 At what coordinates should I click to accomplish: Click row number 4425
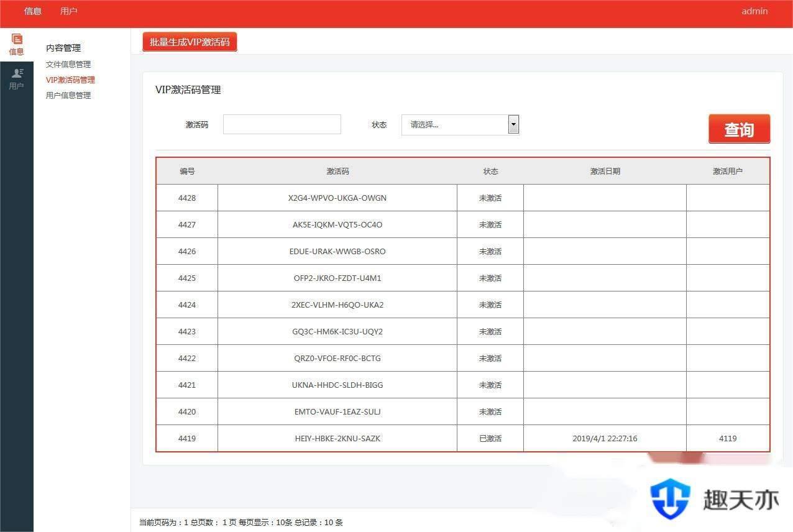click(x=187, y=278)
